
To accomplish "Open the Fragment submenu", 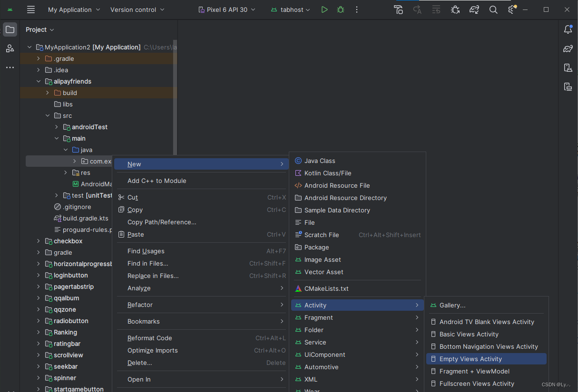I will click(357, 317).
